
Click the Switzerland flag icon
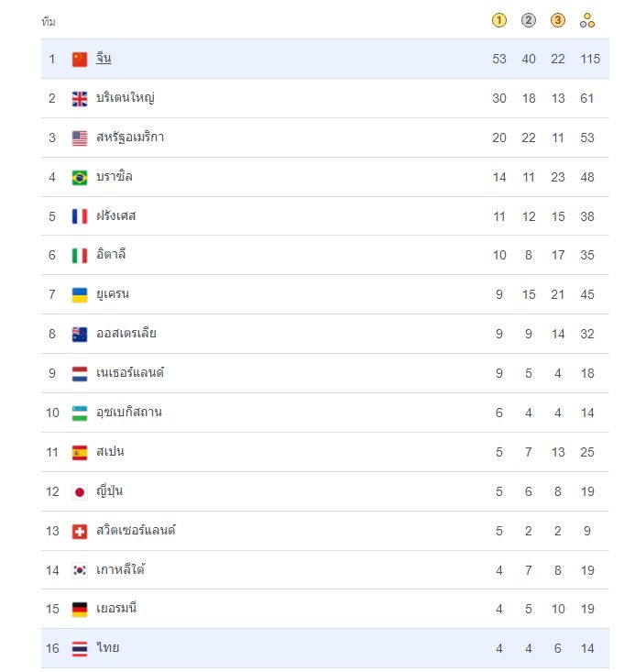80,532
